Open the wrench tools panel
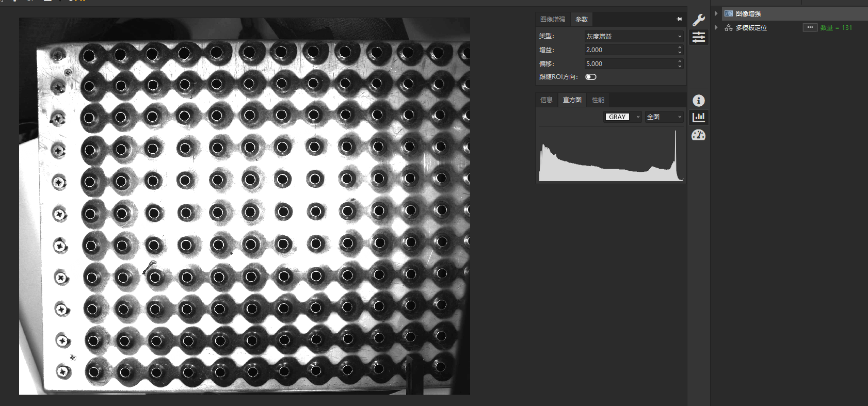This screenshot has height=406, width=868. click(x=698, y=20)
